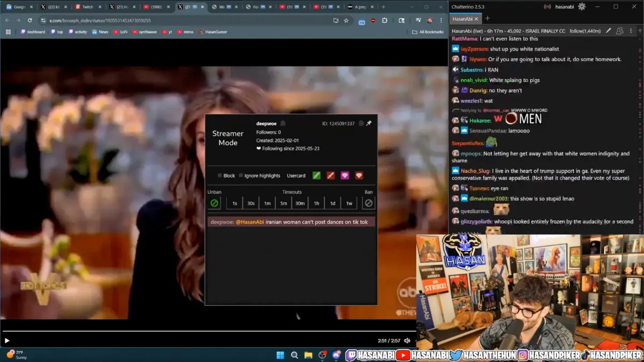Copy the deepwoe username with clipboard icon
The image size is (644, 362).
tap(283, 123)
